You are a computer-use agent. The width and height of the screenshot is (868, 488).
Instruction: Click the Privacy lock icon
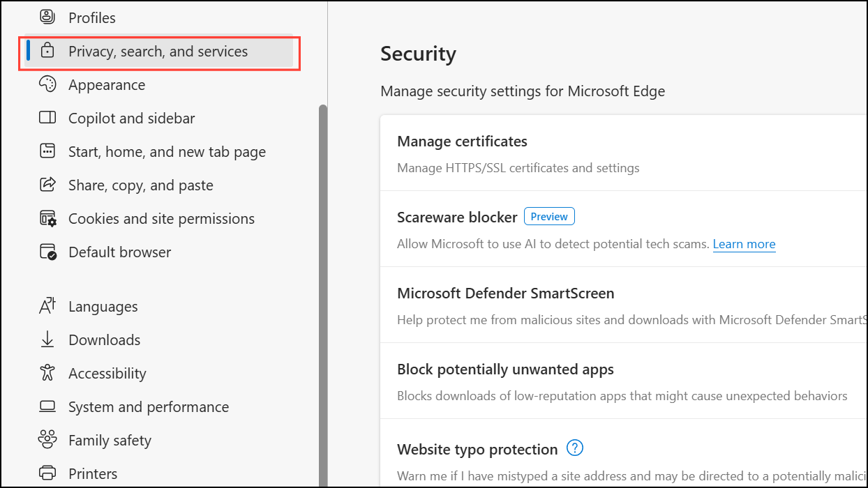(47, 51)
